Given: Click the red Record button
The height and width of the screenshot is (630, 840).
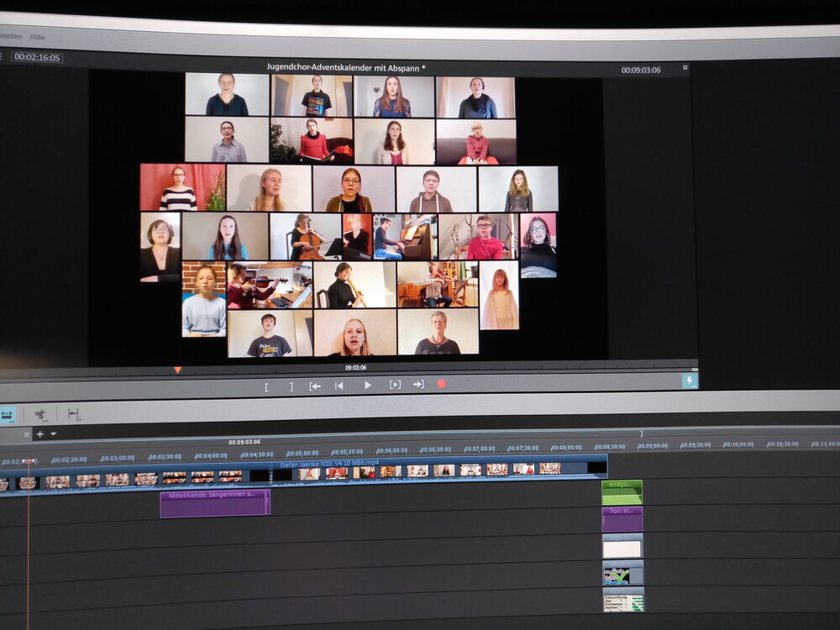Looking at the screenshot, I should [x=442, y=384].
